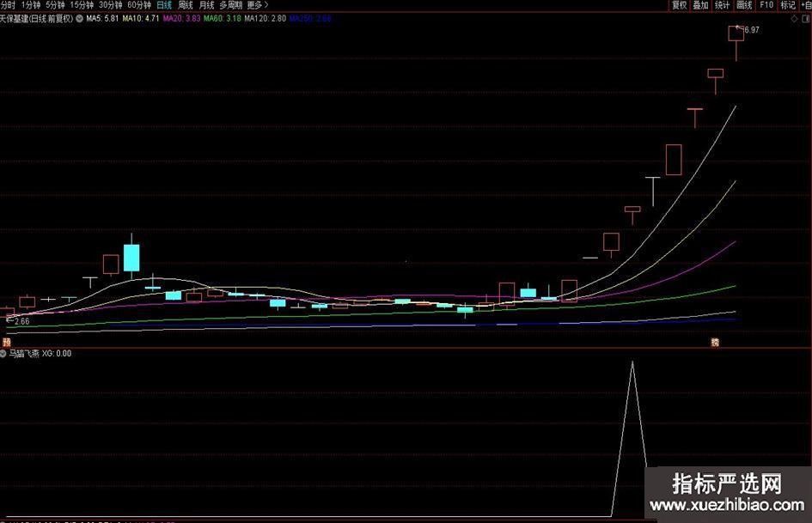The height and width of the screenshot is (523, 812).
Task: Open the 统计 statistics tool
Action: [722, 5]
